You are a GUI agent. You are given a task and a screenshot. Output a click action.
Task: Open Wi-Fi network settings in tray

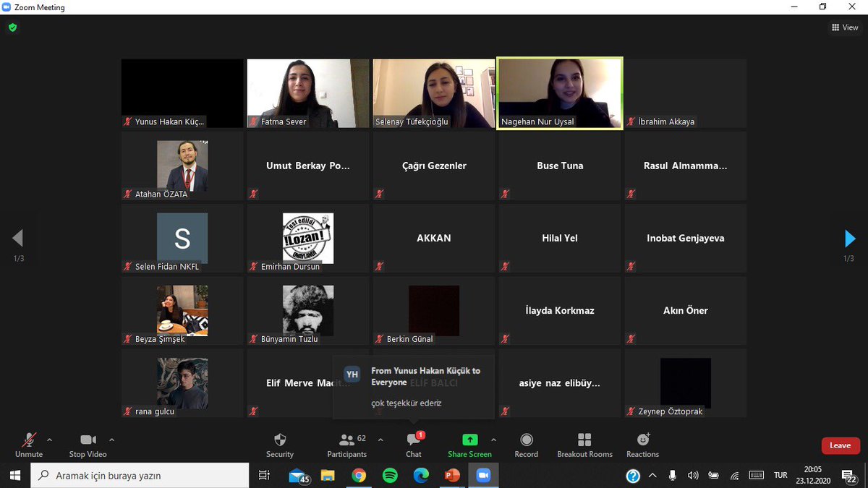point(735,476)
